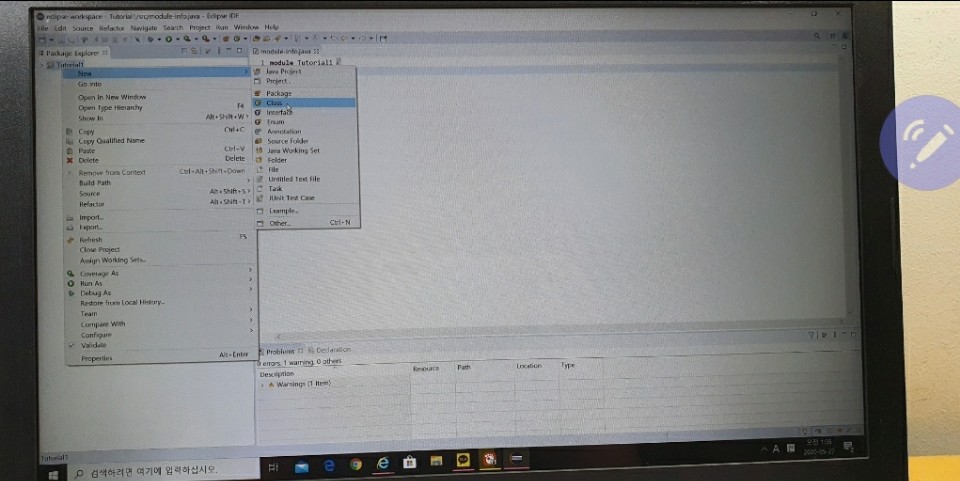Click the Description column header
The width and height of the screenshot is (960, 481).
(x=277, y=374)
